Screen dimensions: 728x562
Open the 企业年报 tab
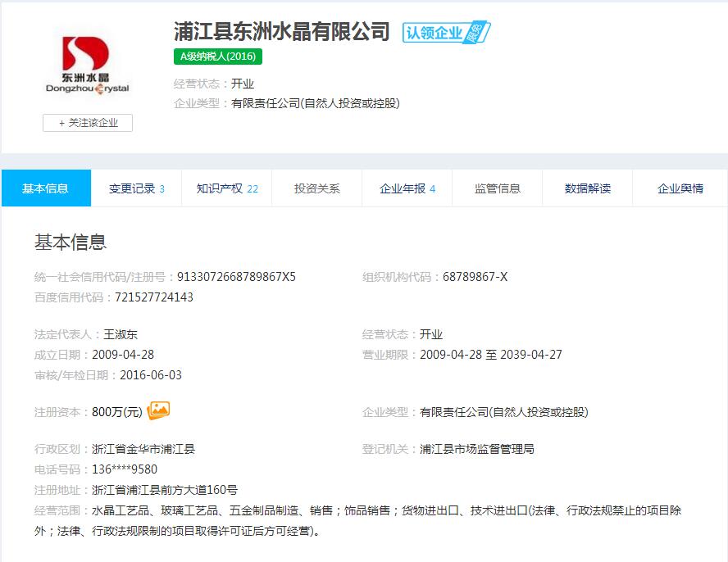pyautogui.click(x=407, y=188)
